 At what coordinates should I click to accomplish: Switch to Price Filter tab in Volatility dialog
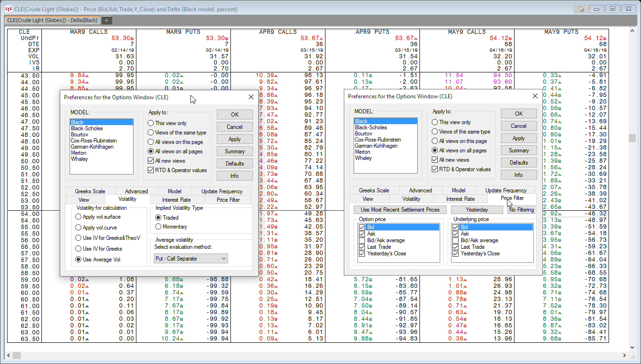tap(229, 200)
